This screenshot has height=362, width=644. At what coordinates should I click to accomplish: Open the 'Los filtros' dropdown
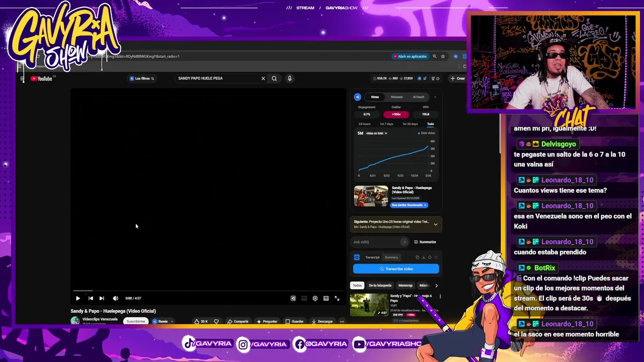pyautogui.click(x=142, y=78)
